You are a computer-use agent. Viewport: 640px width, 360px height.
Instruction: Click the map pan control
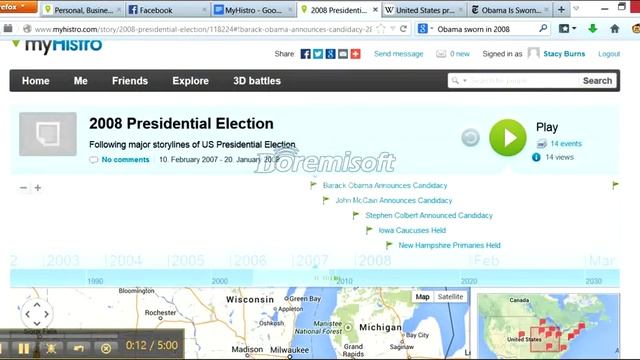click(37, 314)
